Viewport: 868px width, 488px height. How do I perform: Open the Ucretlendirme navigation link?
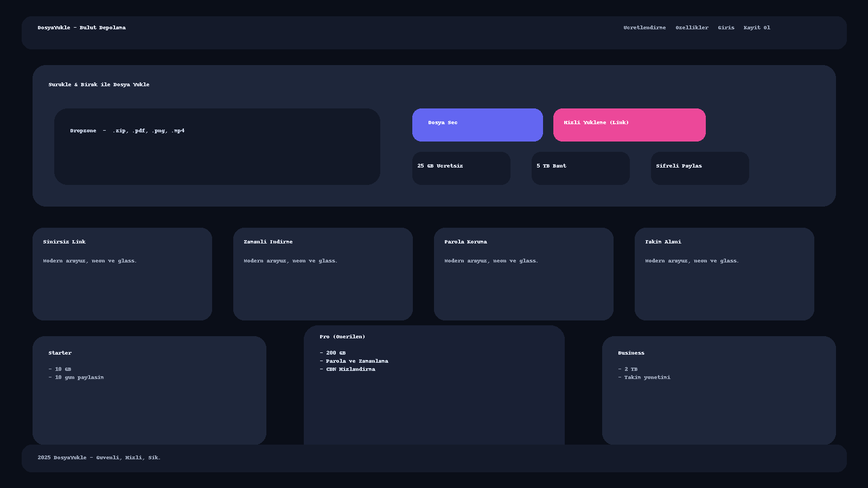coord(644,28)
